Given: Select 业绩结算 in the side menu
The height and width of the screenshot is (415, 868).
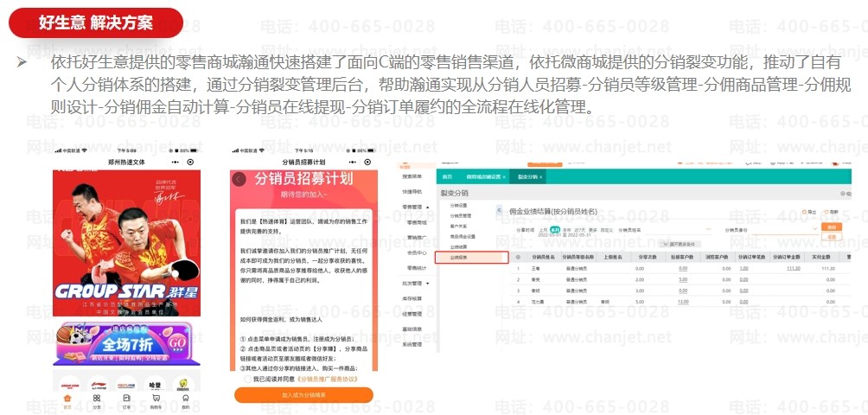Looking at the screenshot, I should click(x=459, y=246).
